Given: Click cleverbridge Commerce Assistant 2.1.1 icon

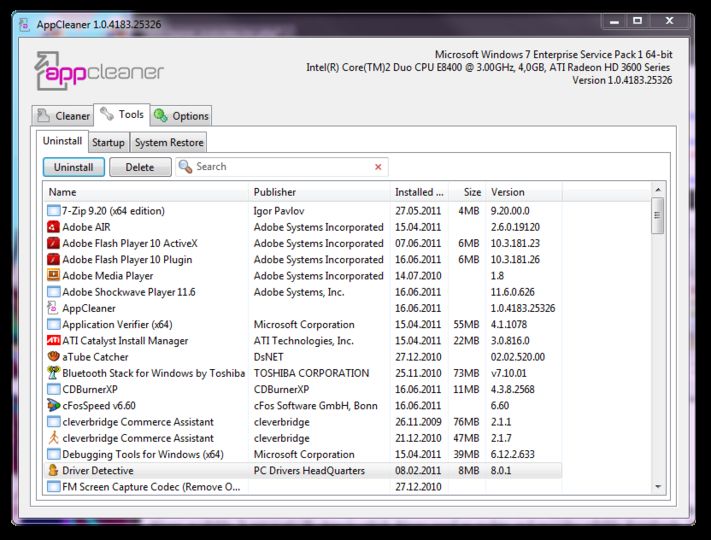Looking at the screenshot, I should click(54, 422).
